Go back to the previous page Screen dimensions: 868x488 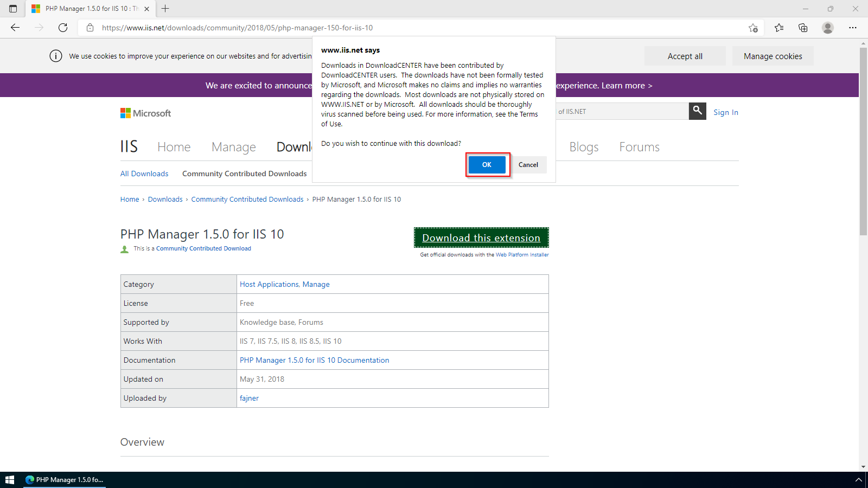(15, 28)
